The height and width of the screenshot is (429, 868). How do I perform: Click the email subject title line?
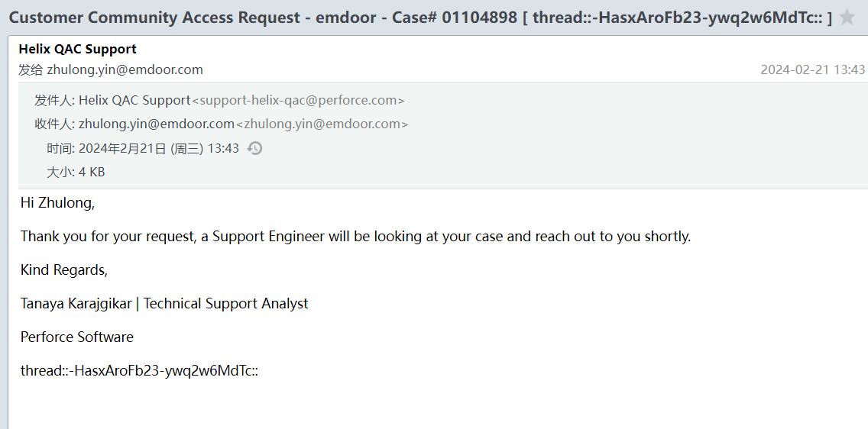point(420,18)
